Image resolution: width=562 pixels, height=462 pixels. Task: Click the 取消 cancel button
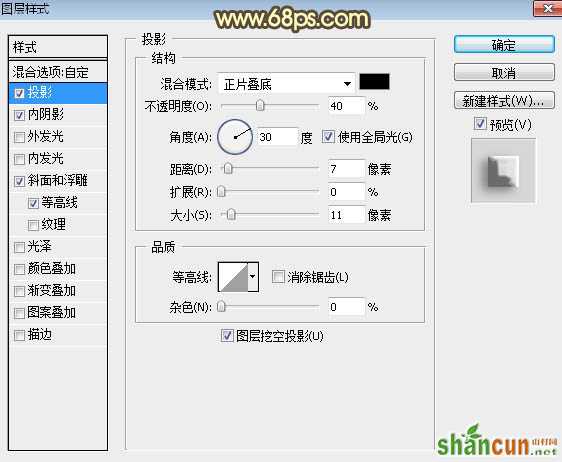pyautogui.click(x=504, y=73)
